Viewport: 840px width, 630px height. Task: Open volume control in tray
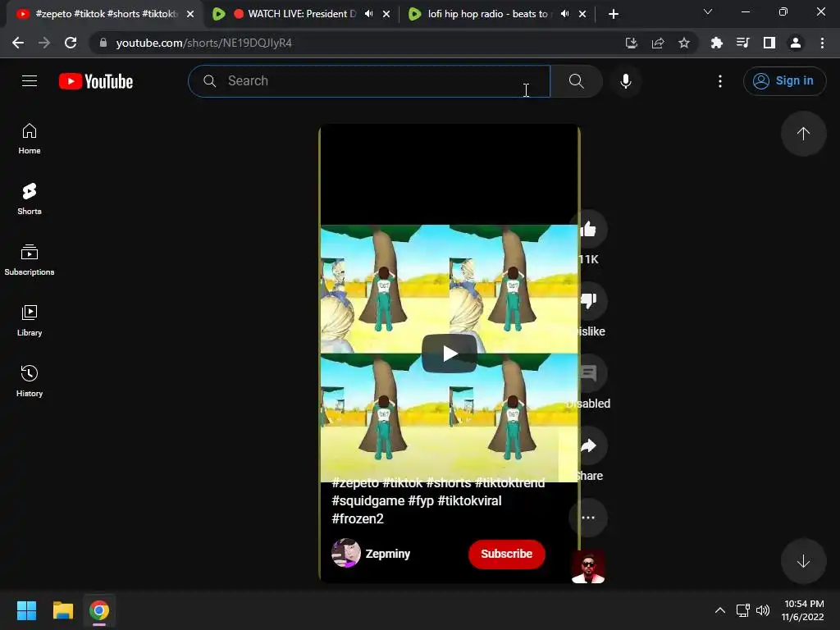[763, 610]
